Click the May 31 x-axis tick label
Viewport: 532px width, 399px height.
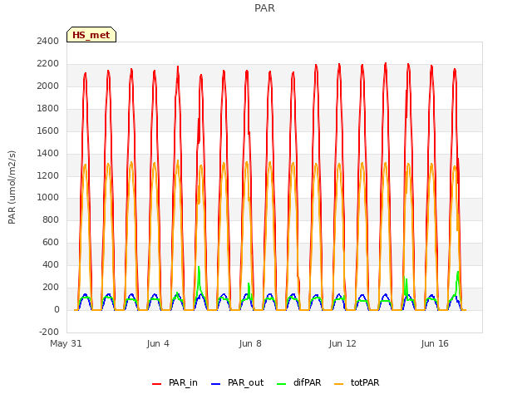point(66,343)
